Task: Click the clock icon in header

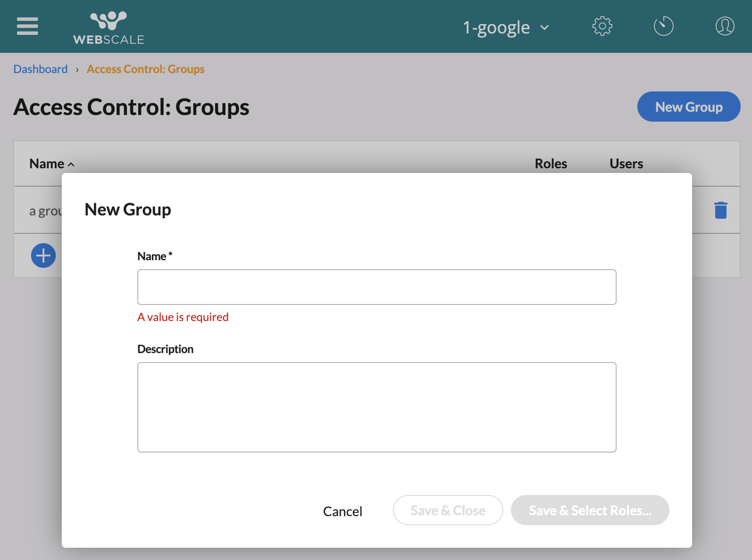Action: [663, 26]
